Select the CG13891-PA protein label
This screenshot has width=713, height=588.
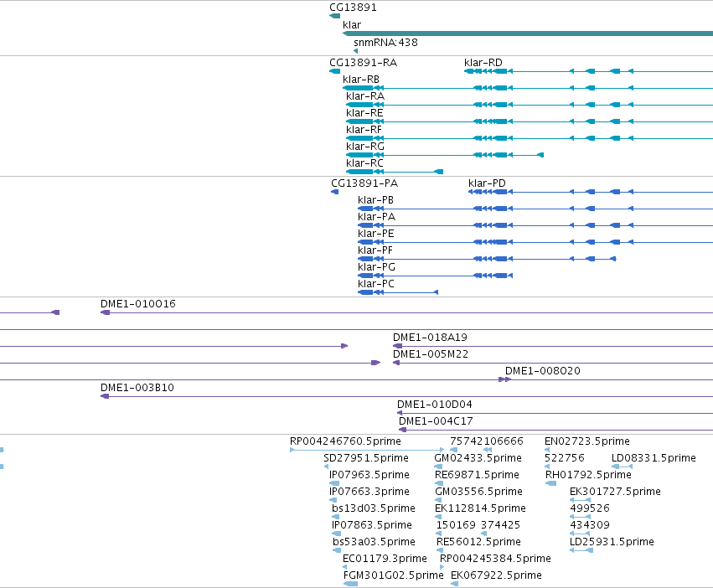point(364,183)
